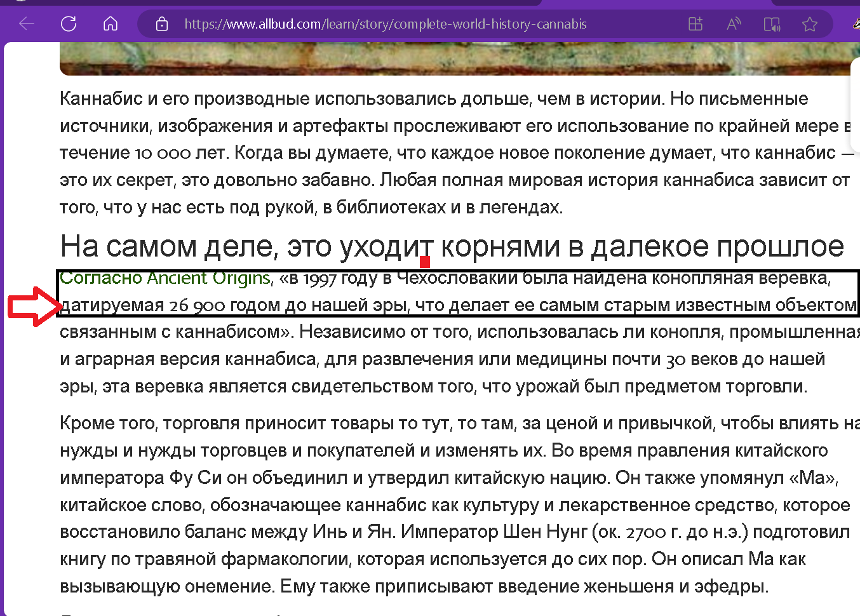Screen dimensions: 860x616
Task: Open the immersive reader translate icon
Action: point(772,24)
